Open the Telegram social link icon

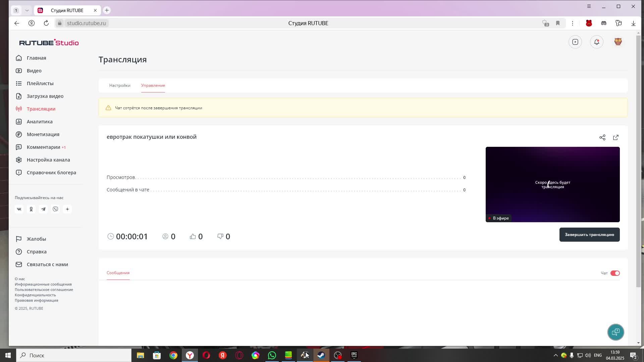coord(43,209)
